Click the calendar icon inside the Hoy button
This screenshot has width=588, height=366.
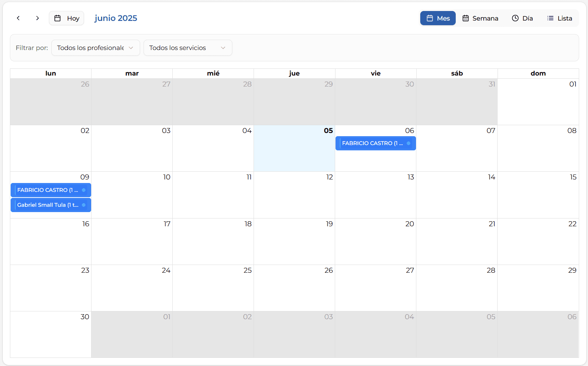coord(58,18)
